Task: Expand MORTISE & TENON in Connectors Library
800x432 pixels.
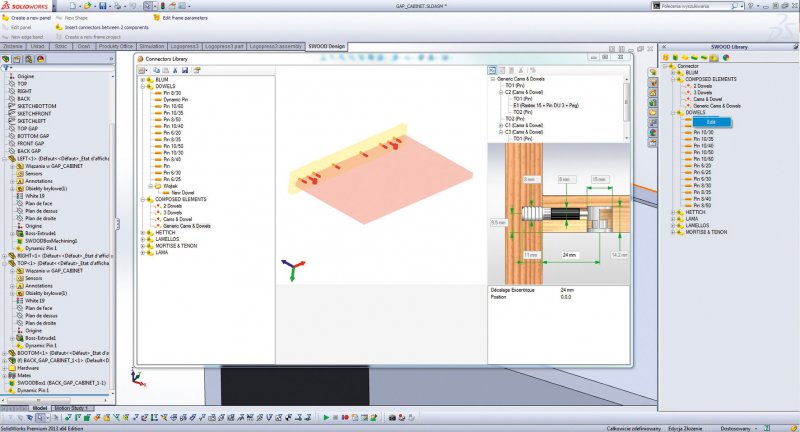Action: [x=142, y=245]
